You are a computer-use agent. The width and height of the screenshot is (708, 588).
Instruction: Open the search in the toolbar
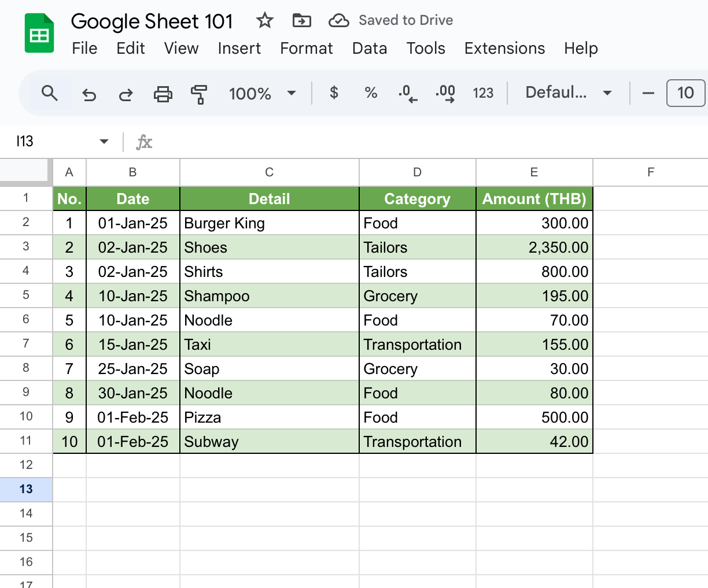tap(50, 93)
